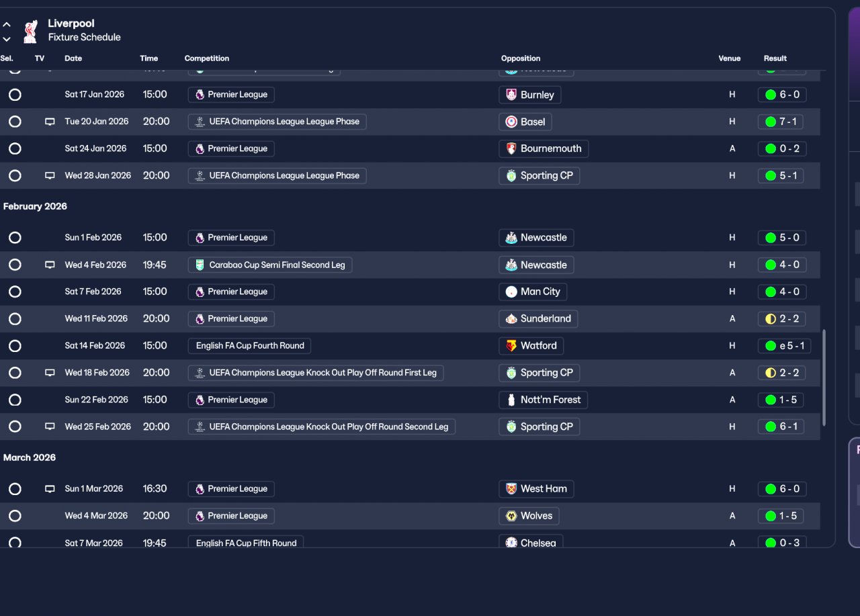Sort fixtures by the Time column header
The image size is (860, 616).
pyautogui.click(x=148, y=58)
